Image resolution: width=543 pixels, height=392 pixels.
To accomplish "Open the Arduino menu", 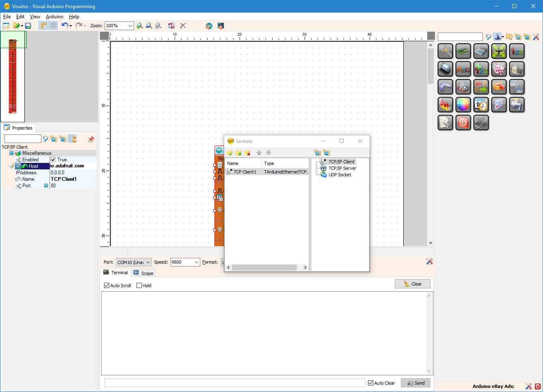I will click(54, 17).
